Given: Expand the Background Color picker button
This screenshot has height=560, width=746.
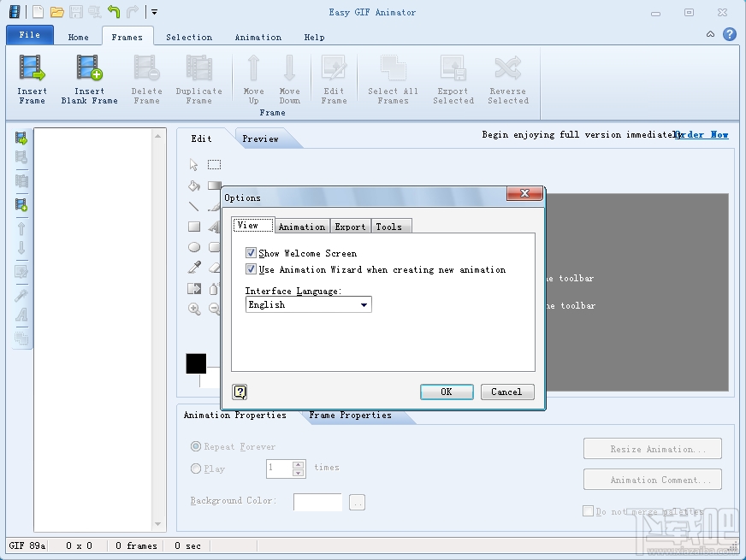Looking at the screenshot, I should coord(357,502).
